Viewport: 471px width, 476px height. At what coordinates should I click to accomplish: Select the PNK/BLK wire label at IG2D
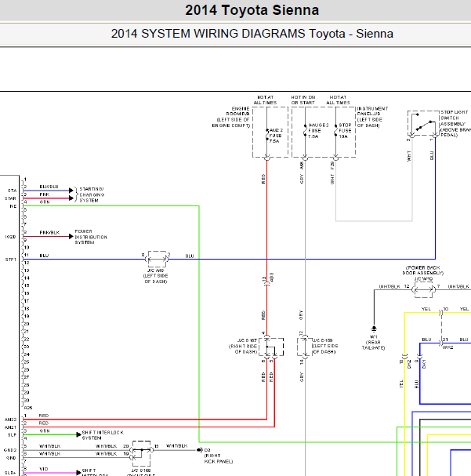(49, 233)
